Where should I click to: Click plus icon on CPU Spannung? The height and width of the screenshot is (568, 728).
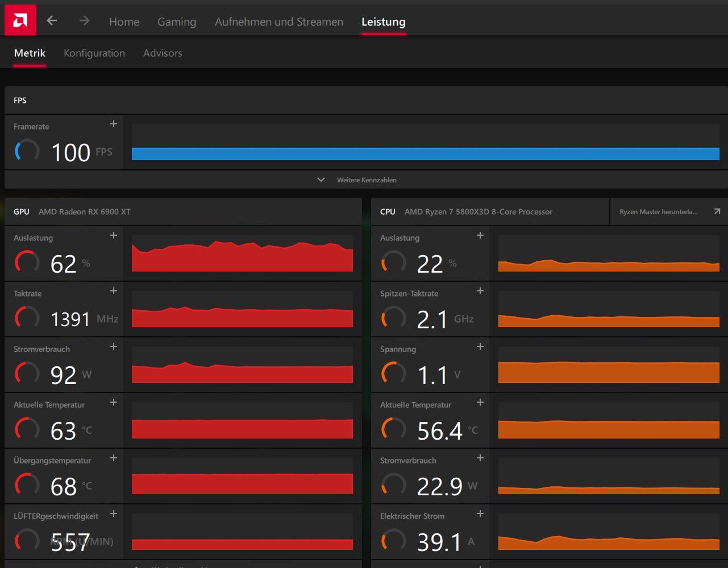(480, 346)
